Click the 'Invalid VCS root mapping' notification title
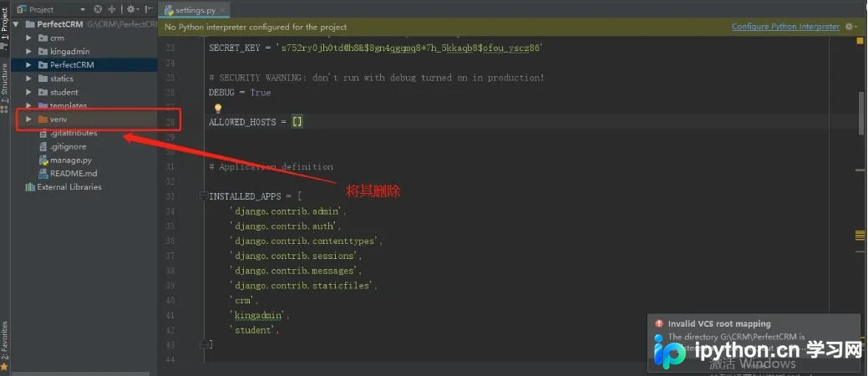This screenshot has width=868, height=376. [x=719, y=323]
